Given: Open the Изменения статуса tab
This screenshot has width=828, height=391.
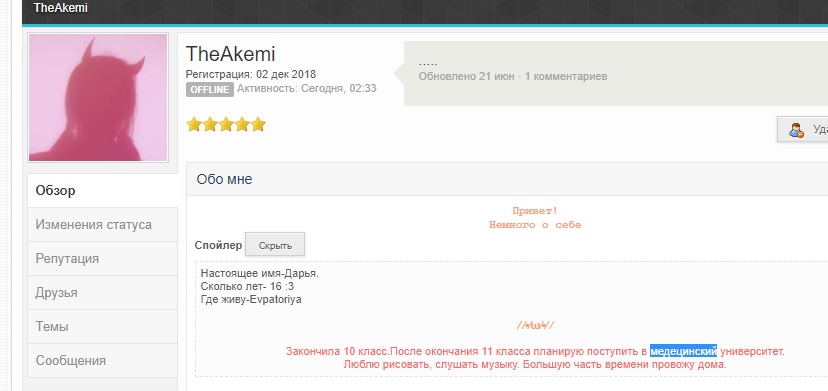Looking at the screenshot, I should click(x=102, y=225).
